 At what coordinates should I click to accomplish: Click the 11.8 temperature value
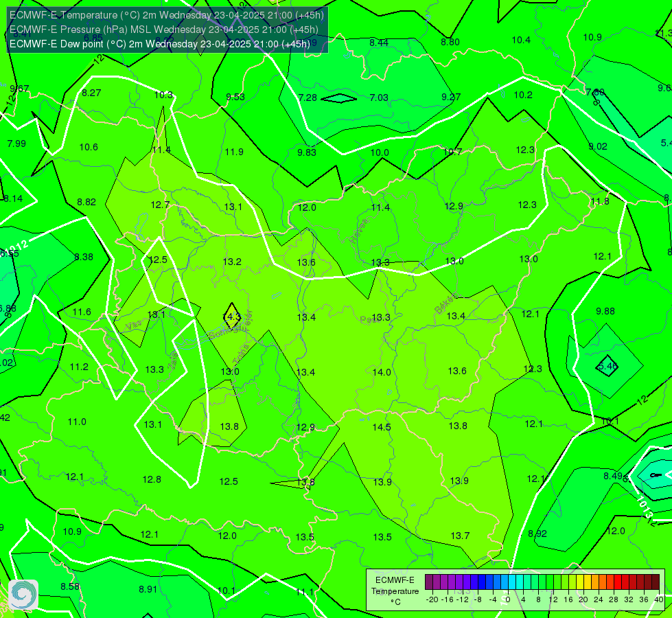(599, 202)
